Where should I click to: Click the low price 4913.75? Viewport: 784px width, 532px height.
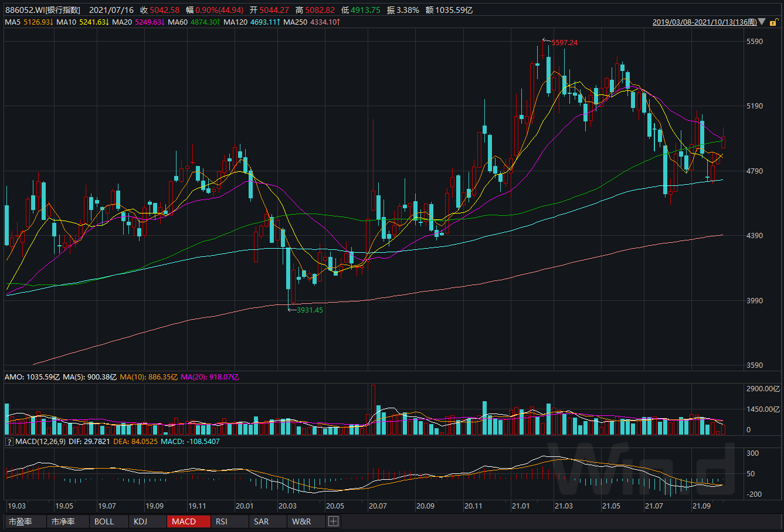[x=366, y=10]
